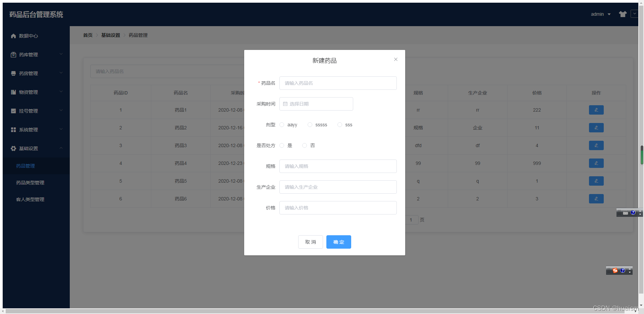Click the 药房管理 sidebar icon
644x314 pixels.
(x=13, y=73)
